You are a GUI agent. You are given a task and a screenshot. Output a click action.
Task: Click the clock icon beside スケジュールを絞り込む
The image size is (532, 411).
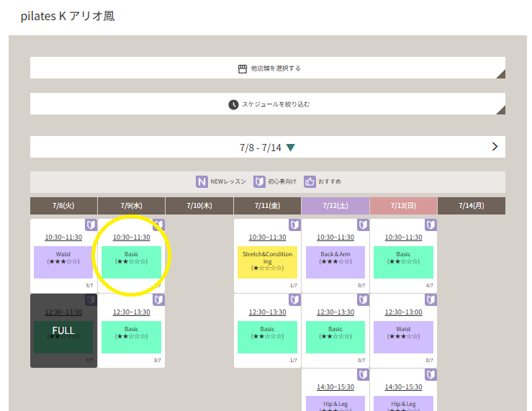tap(233, 104)
